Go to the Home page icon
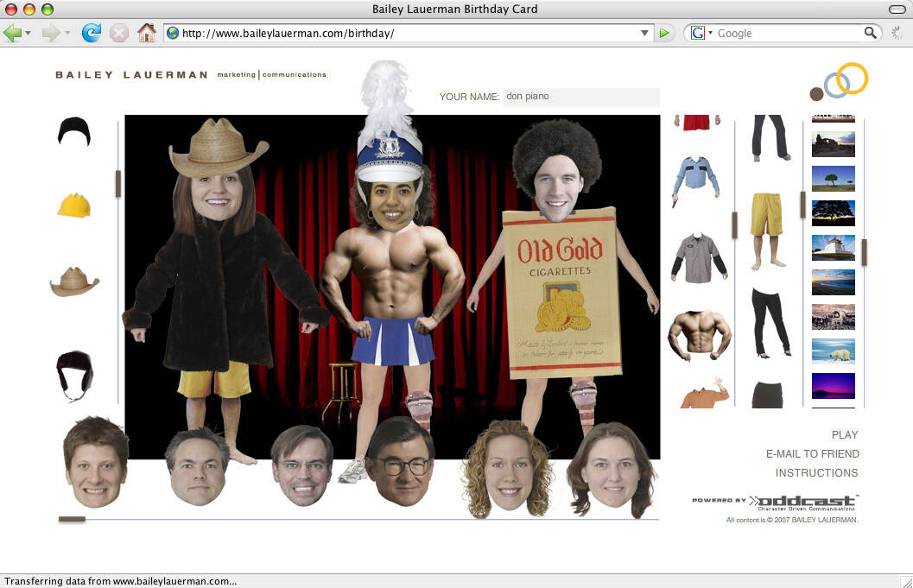The width and height of the screenshot is (913, 588). click(x=147, y=33)
